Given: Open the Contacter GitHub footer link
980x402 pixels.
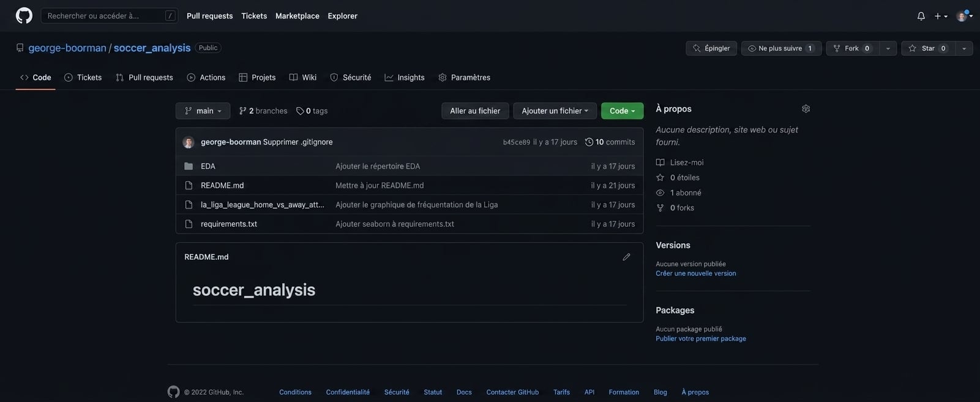Looking at the screenshot, I should 512,392.
